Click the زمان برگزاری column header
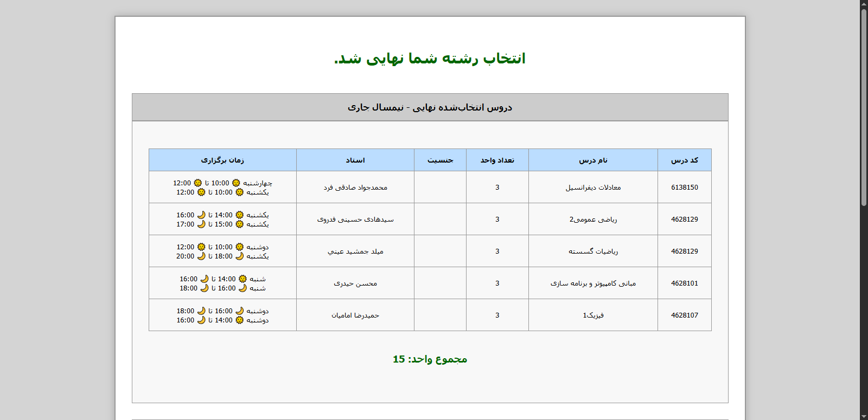The height and width of the screenshot is (420, 868). point(222,160)
